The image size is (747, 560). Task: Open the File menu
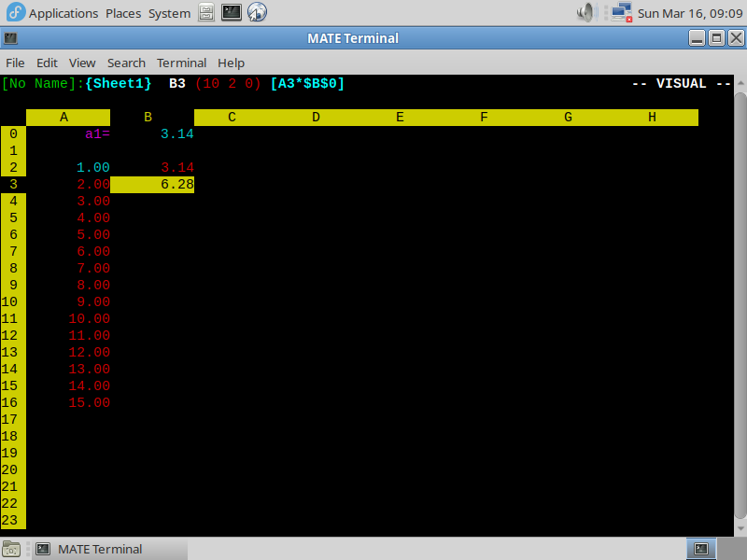[x=15, y=63]
